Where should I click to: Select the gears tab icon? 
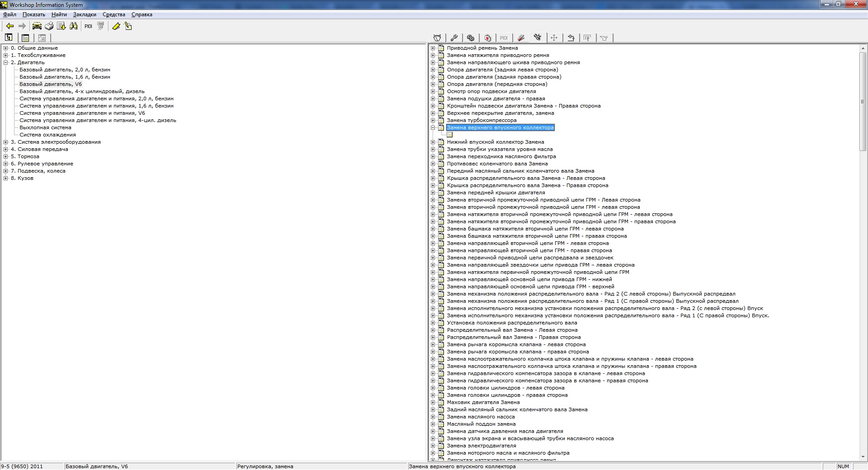[471, 38]
